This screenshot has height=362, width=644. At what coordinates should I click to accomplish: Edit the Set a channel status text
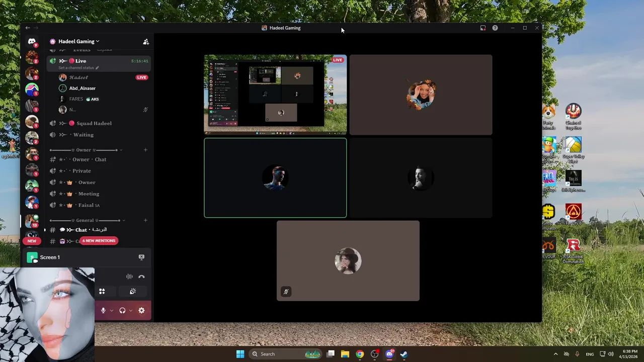pyautogui.click(x=78, y=68)
